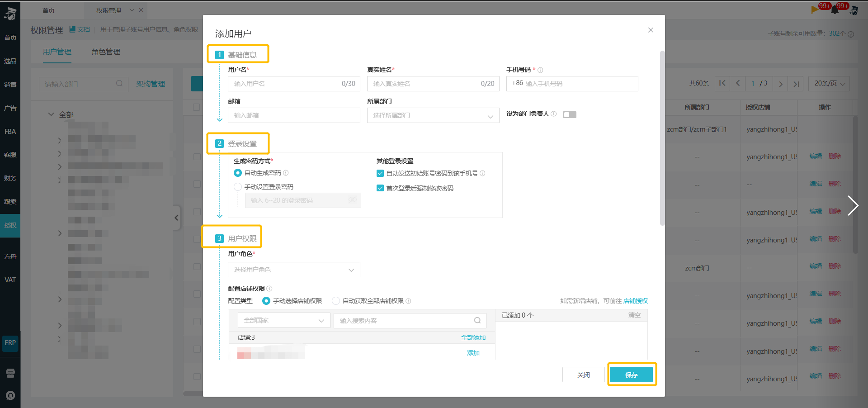The height and width of the screenshot is (408, 868).
Task: Open the 全部国家 country dropdown
Action: [284, 320]
